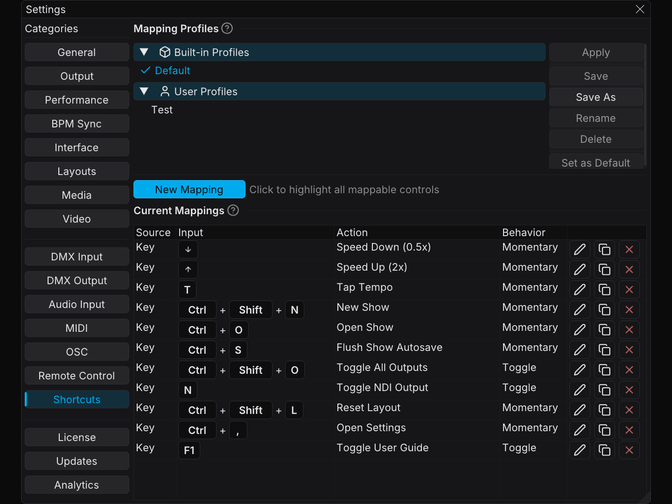Screen dimensions: 672x504
Task: Open the General settings category
Action: (77, 52)
